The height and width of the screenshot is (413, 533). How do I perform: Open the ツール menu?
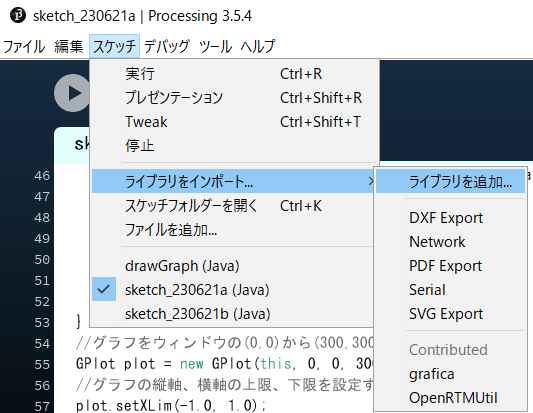click(216, 46)
